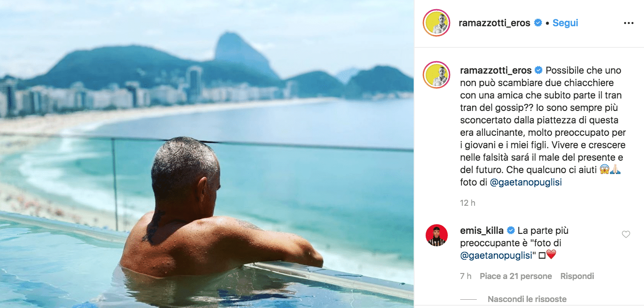Image resolution: width=644 pixels, height=308 pixels.
Task: Reply to emis_killa with Rispondi
Action: pyautogui.click(x=577, y=276)
